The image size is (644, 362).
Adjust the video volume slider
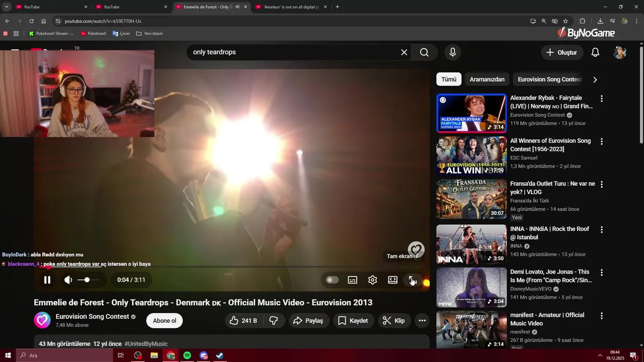click(88, 280)
